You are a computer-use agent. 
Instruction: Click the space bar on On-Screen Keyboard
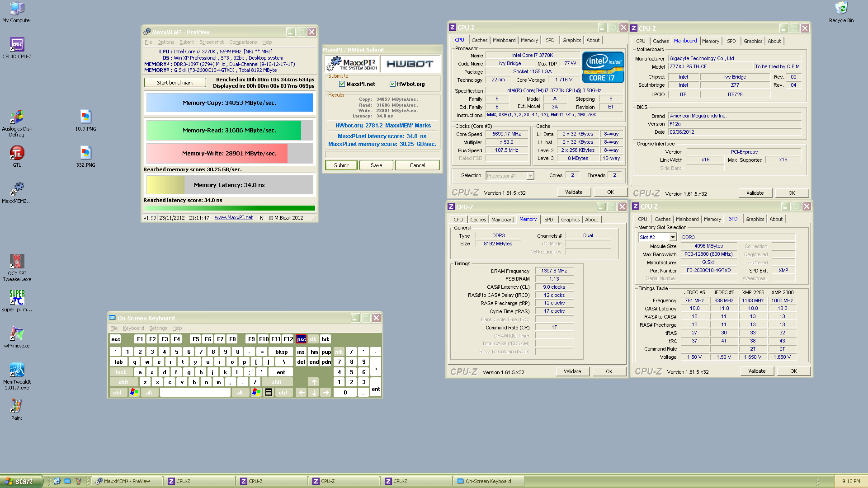pos(195,393)
